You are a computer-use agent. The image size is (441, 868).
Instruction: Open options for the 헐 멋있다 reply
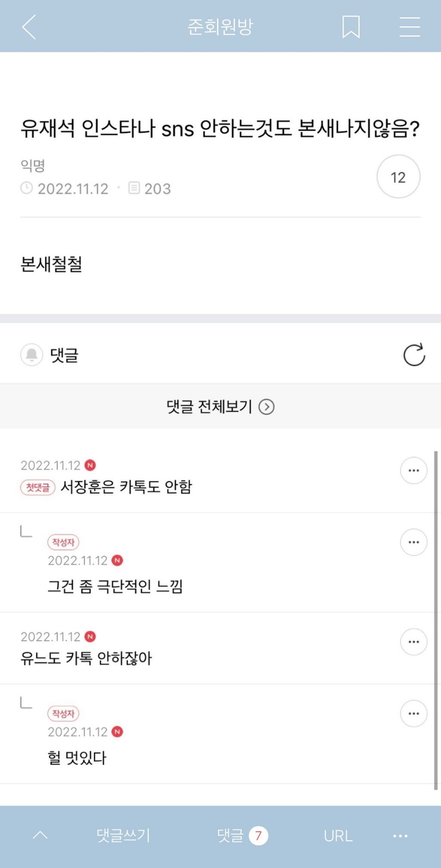tap(413, 713)
